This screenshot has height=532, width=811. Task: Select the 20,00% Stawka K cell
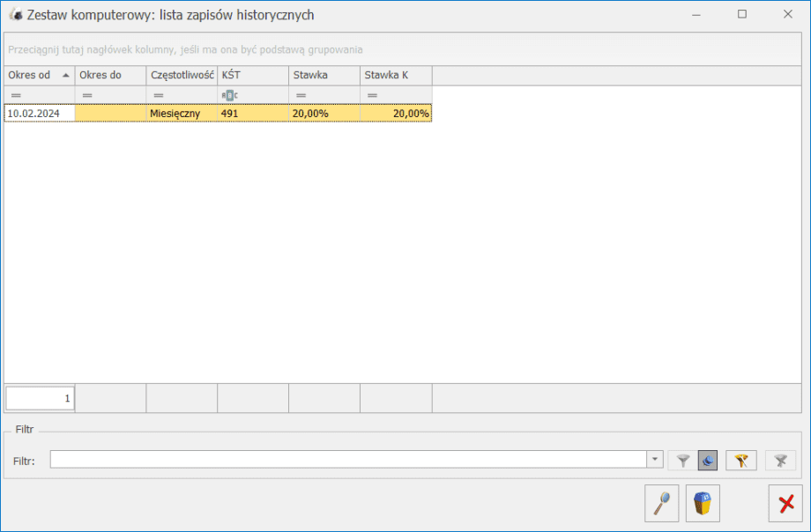click(x=396, y=114)
